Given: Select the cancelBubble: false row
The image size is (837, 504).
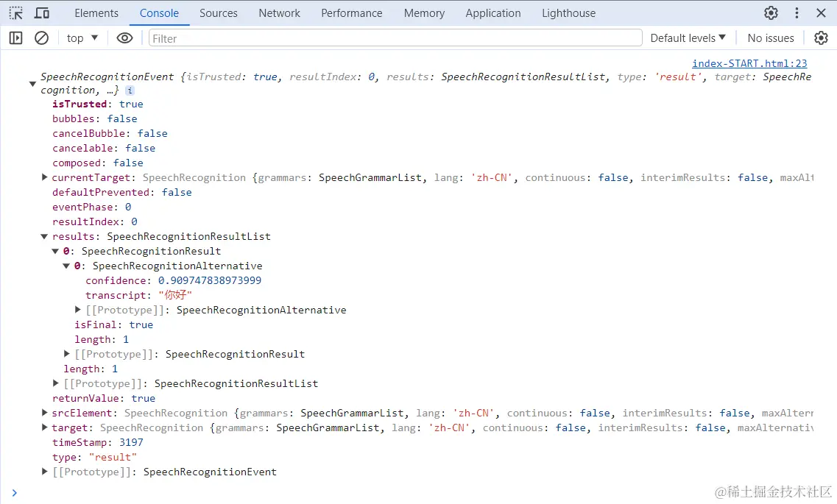Looking at the screenshot, I should [110, 133].
